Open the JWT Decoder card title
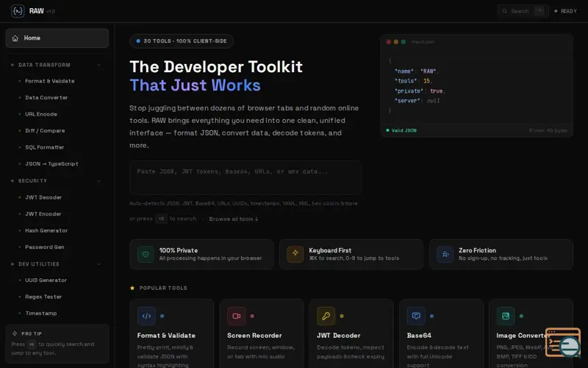Screen dimensions: 588x368 pos(338,336)
